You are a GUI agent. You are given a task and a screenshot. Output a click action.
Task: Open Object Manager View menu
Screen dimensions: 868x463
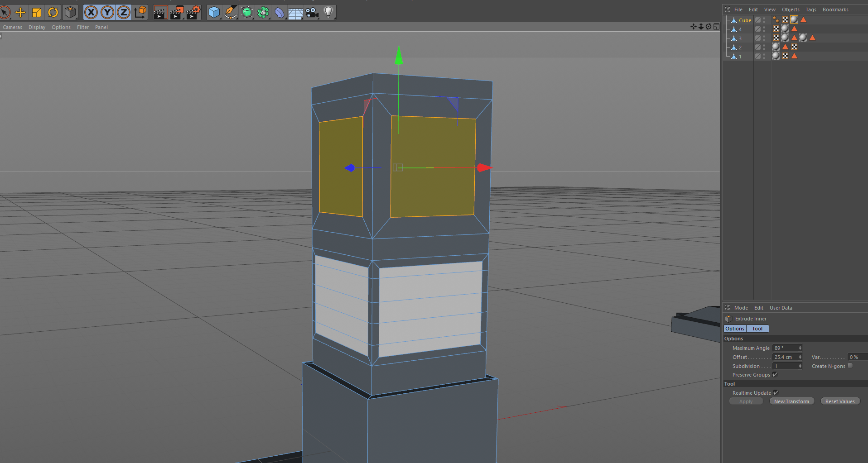pos(770,10)
